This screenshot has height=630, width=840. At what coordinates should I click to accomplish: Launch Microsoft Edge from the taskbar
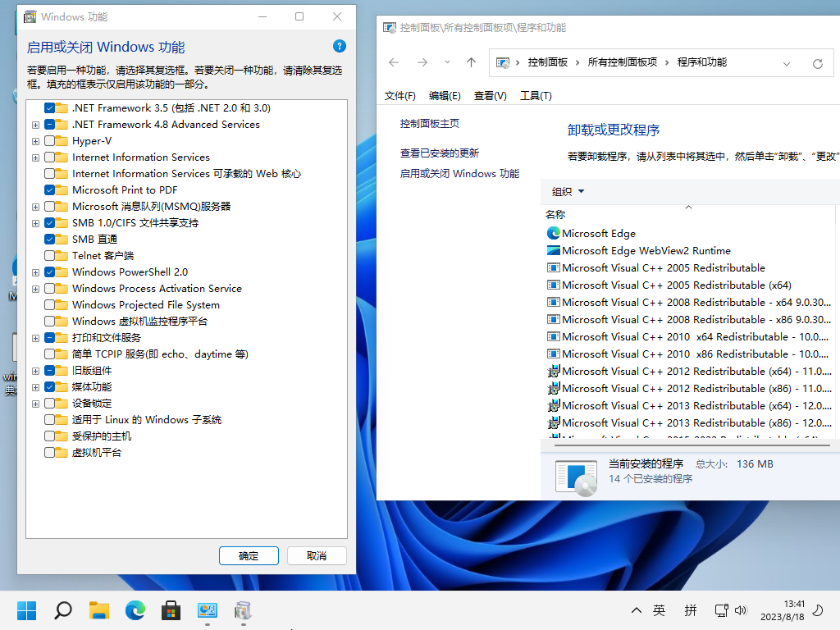pyautogui.click(x=135, y=610)
